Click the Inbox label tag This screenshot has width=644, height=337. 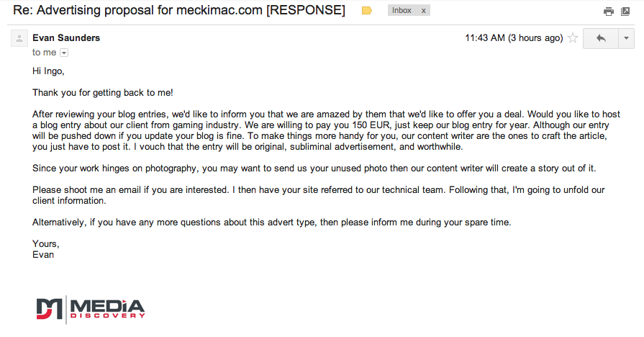(402, 11)
